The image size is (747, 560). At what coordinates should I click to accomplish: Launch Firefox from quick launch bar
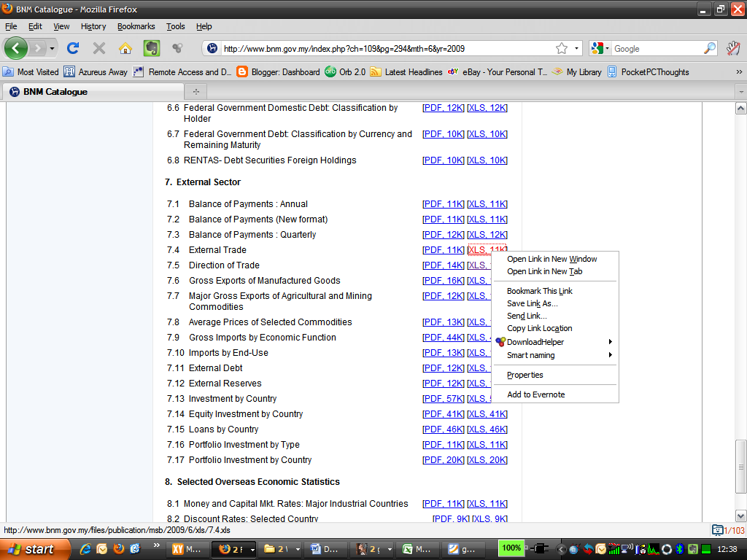click(x=119, y=549)
